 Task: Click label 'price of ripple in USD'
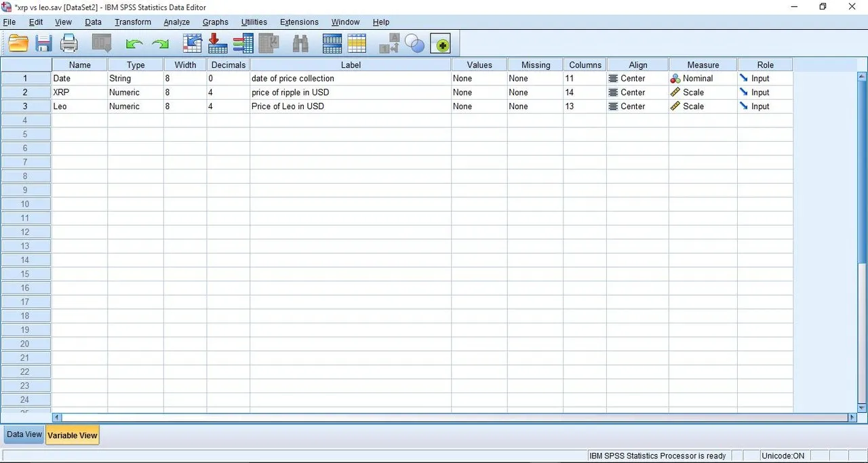tap(290, 92)
